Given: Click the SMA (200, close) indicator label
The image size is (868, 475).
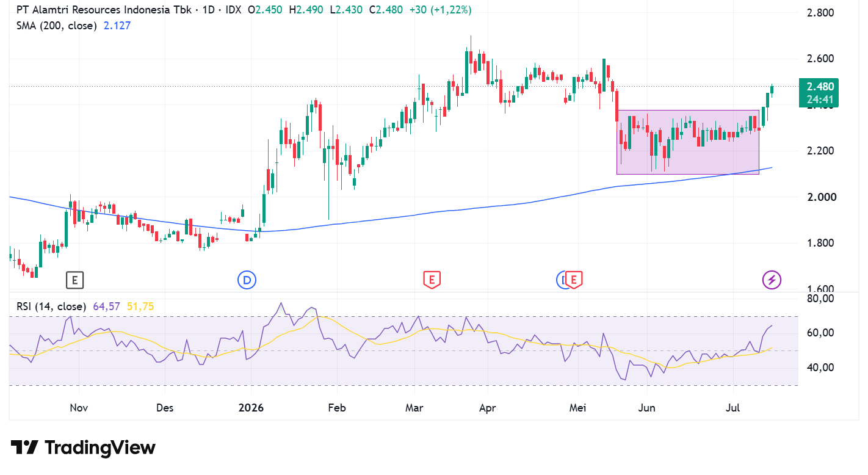Looking at the screenshot, I should click(56, 26).
